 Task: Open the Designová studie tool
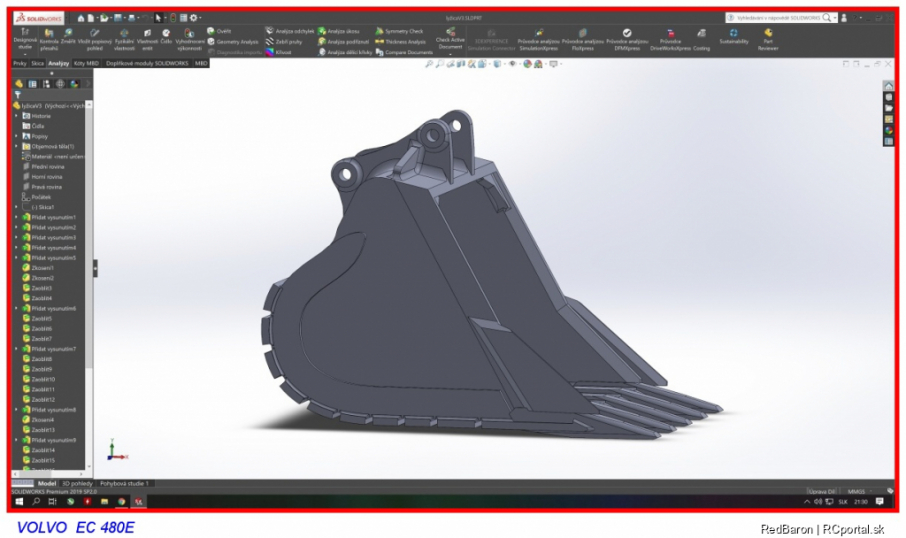[25, 38]
